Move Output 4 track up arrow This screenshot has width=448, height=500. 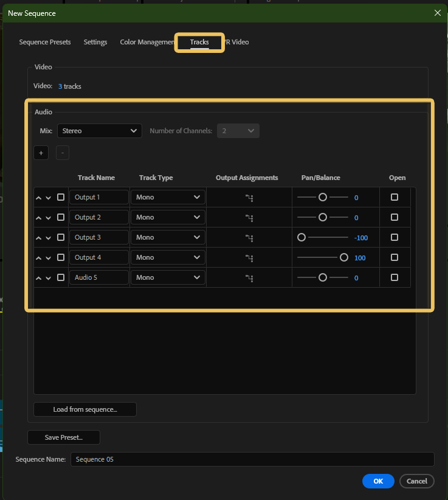tap(38, 258)
